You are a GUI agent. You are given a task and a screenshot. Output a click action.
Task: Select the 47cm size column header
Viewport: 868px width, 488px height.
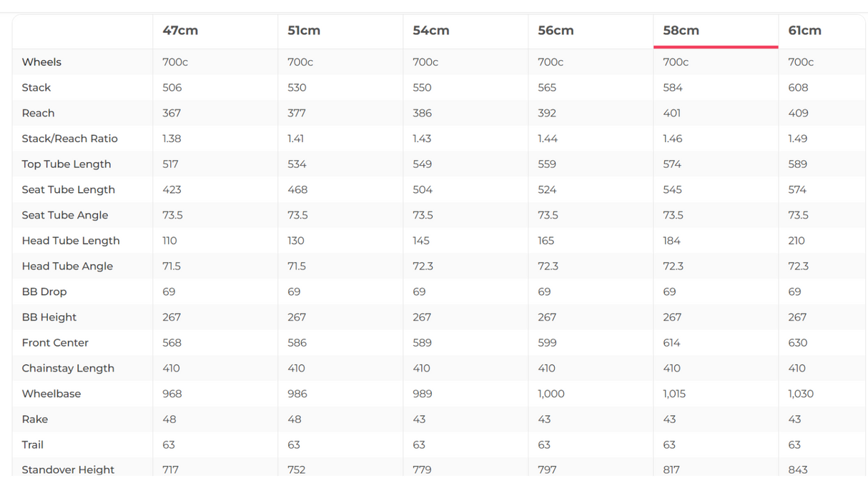point(180,31)
